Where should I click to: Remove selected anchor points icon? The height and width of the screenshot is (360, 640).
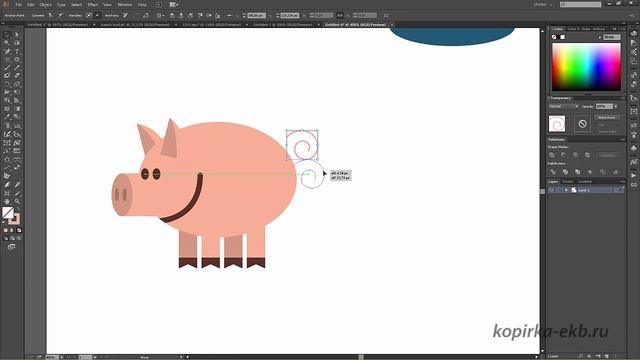click(x=125, y=16)
